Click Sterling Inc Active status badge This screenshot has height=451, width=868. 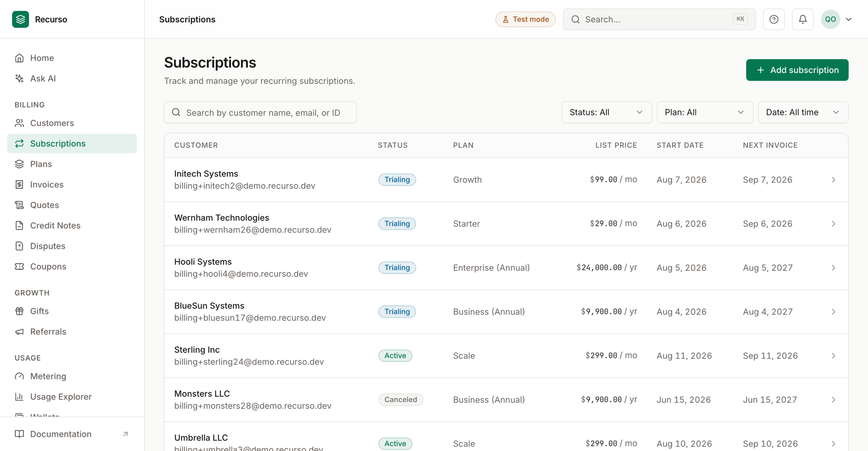pos(395,356)
